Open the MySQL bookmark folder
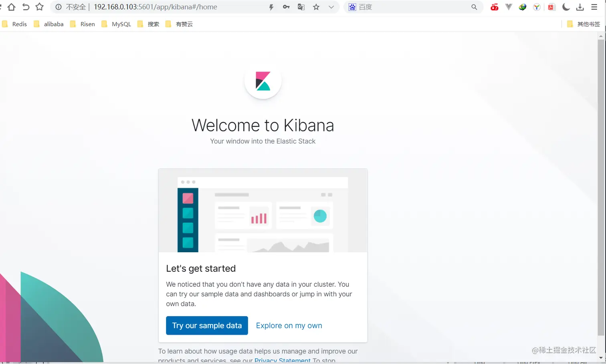Image resolution: width=606 pixels, height=364 pixels. [x=116, y=24]
